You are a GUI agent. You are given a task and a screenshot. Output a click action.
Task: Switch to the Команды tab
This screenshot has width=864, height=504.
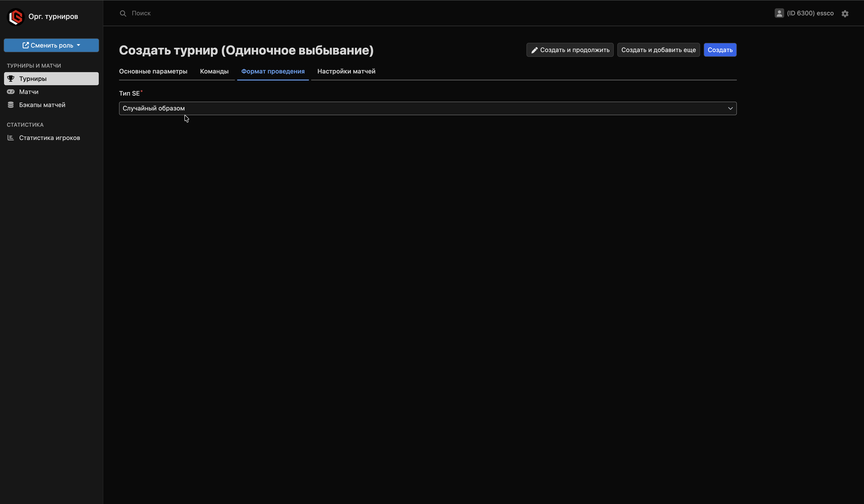point(214,71)
